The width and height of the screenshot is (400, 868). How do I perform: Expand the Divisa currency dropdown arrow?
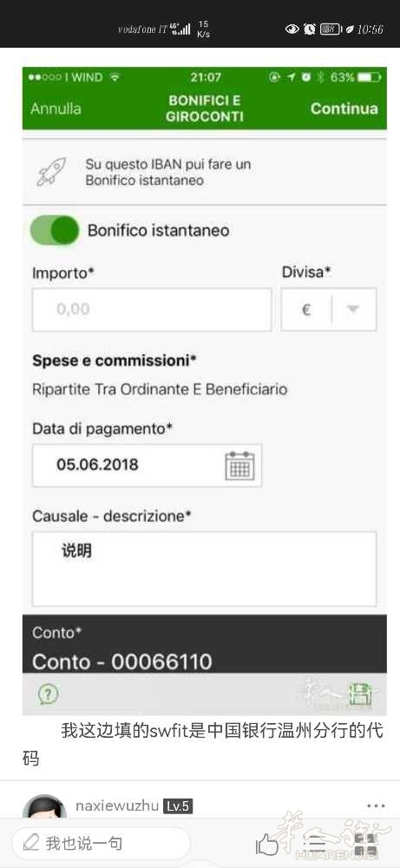[x=353, y=310]
